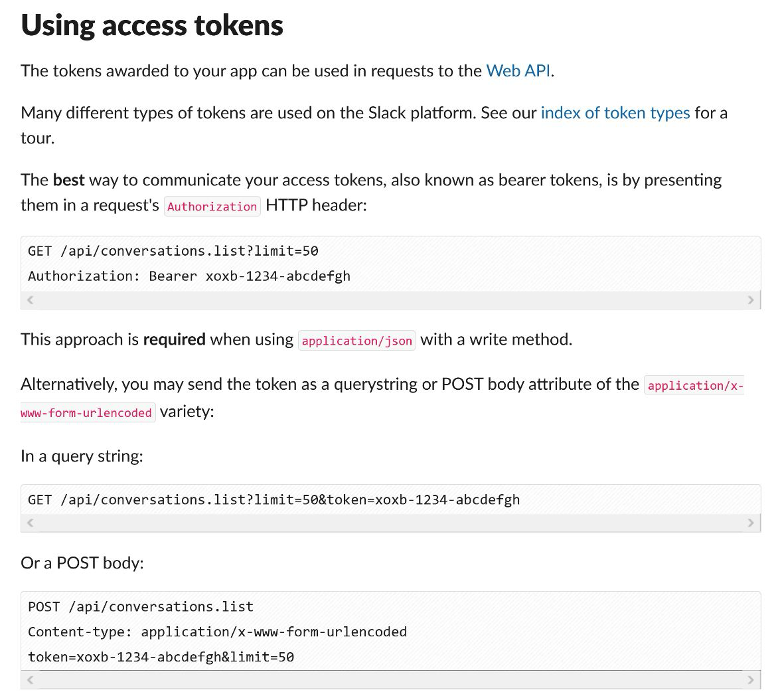
Task: Click left scroll arrow under Authorization Bearer code
Action: tap(29, 300)
